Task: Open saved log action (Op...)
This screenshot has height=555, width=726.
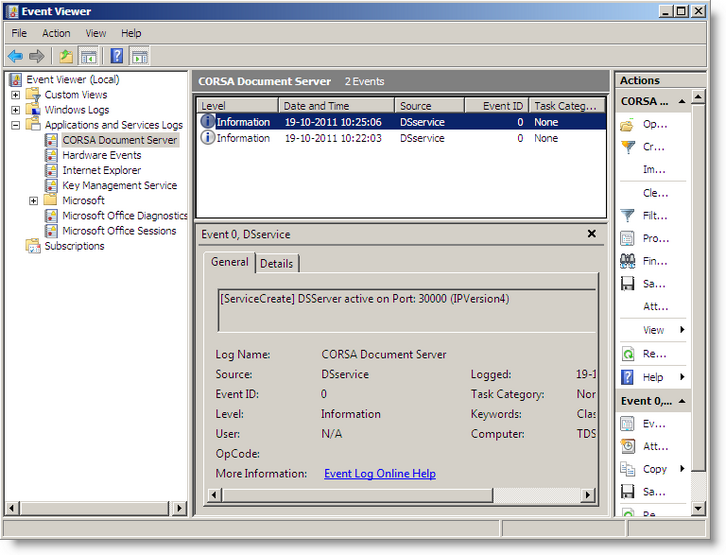Action: [x=655, y=125]
